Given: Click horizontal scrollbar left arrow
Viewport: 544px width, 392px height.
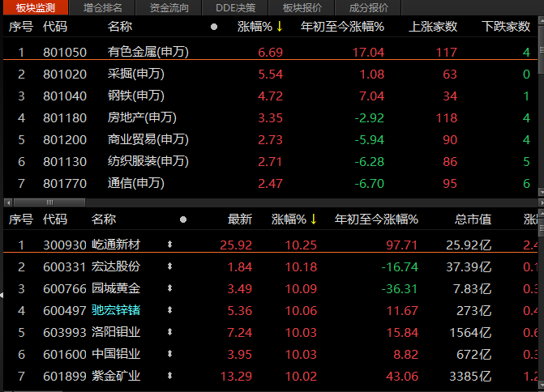Looking at the screenshot, I should 8,202.
